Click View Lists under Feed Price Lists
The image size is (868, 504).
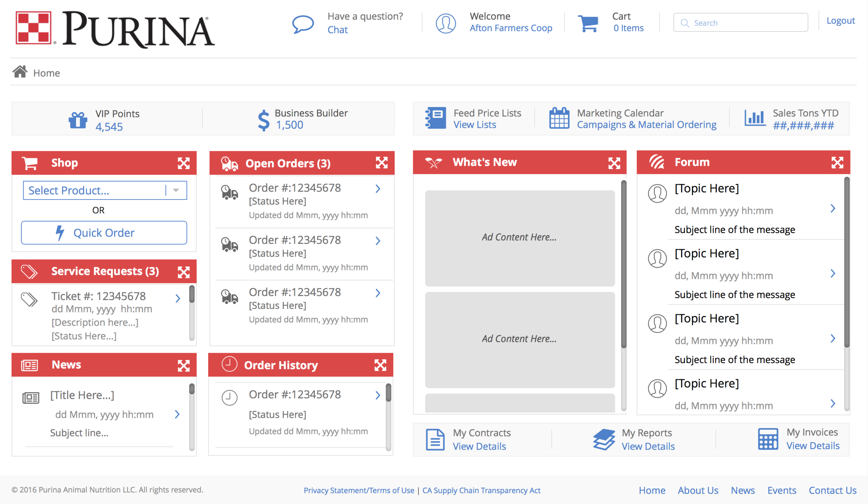[x=475, y=125]
